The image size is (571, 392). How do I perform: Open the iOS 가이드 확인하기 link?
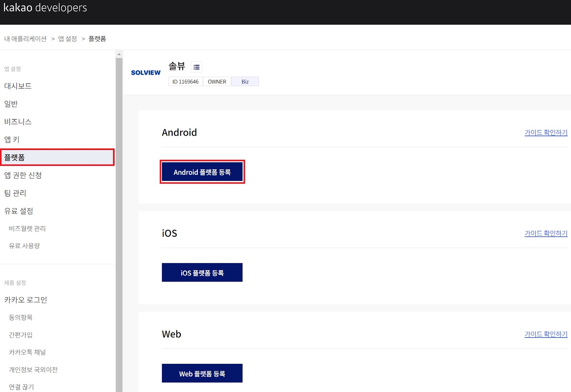click(x=546, y=233)
